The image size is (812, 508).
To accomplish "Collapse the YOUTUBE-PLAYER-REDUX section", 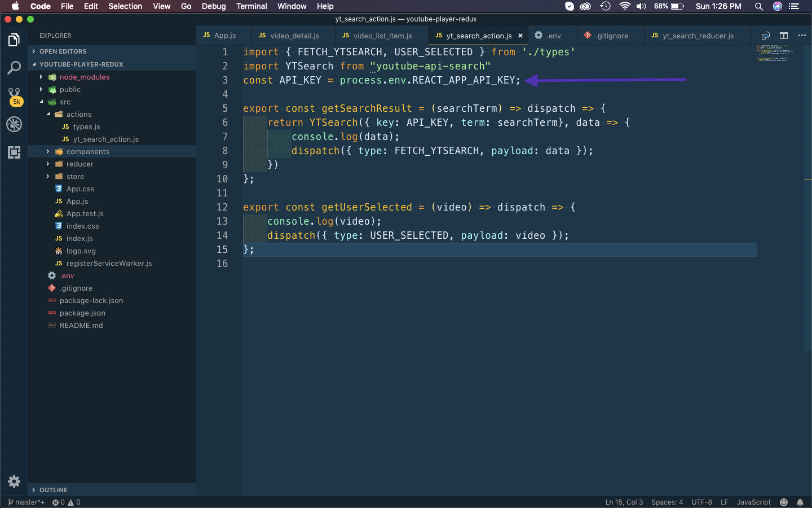I will click(112, 64).
